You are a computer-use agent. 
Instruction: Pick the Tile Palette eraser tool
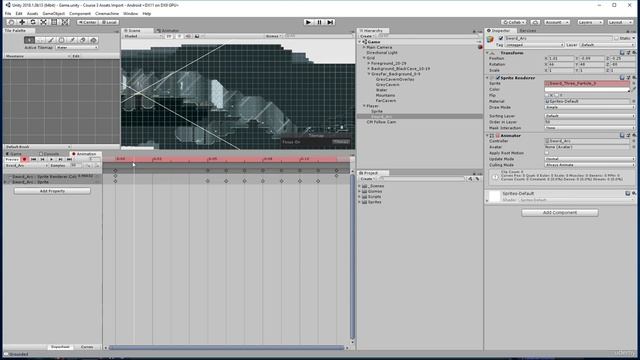coord(82,40)
